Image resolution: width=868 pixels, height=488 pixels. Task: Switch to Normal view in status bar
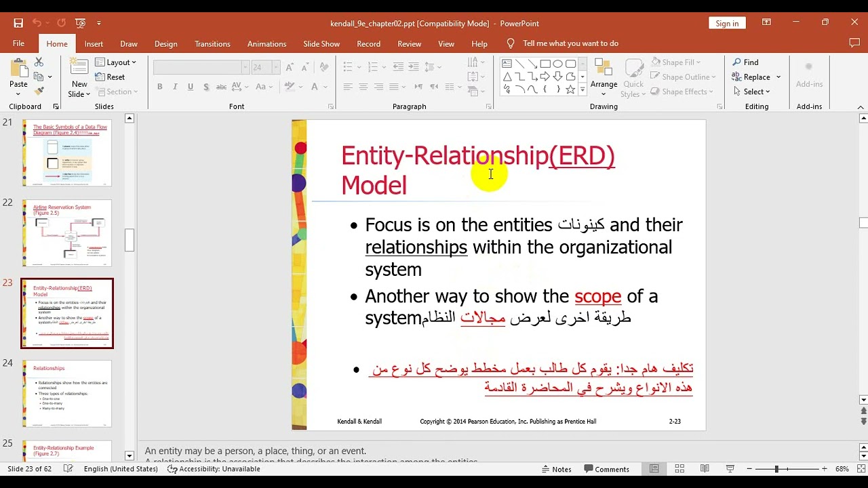click(654, 468)
